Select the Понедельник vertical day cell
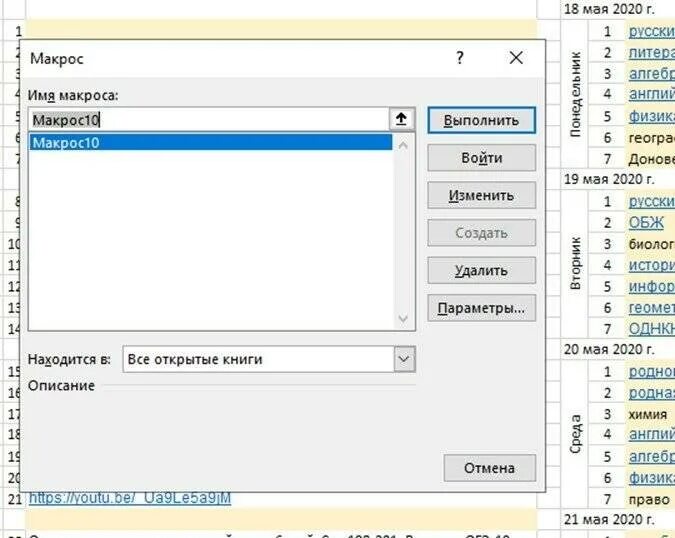This screenshot has height=538, width=675. tap(575, 95)
